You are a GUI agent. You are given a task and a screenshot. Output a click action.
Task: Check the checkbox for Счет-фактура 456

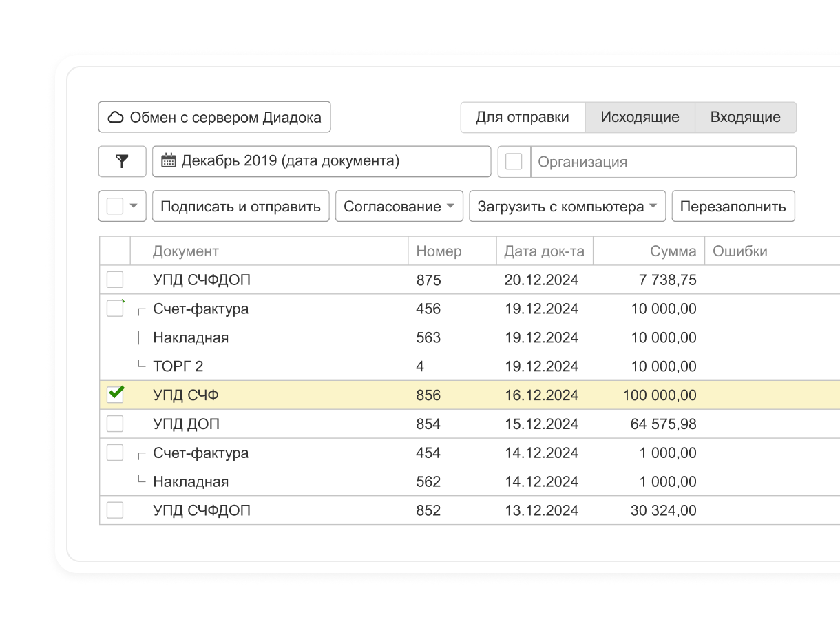(115, 309)
